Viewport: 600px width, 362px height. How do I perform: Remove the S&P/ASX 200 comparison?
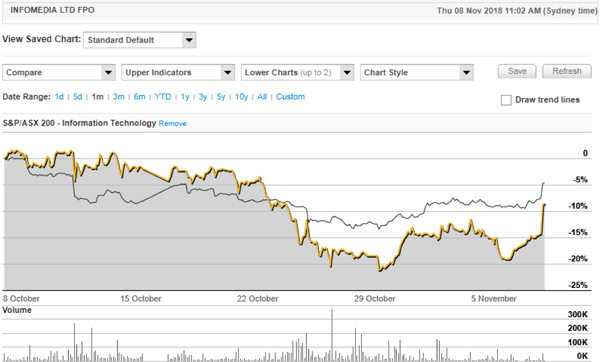pyautogui.click(x=173, y=124)
